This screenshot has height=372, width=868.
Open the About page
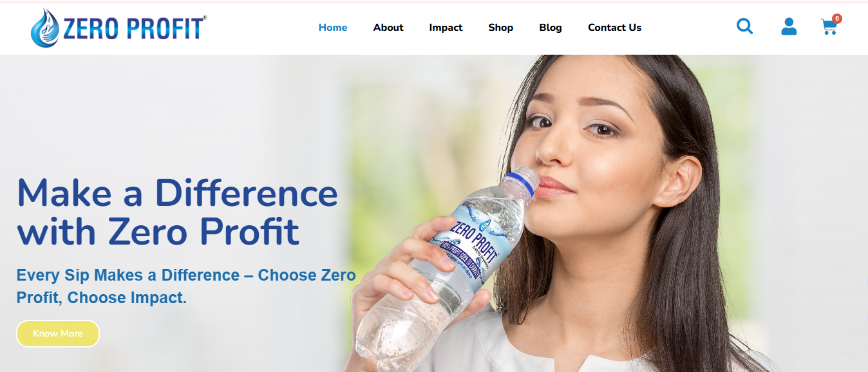point(388,28)
